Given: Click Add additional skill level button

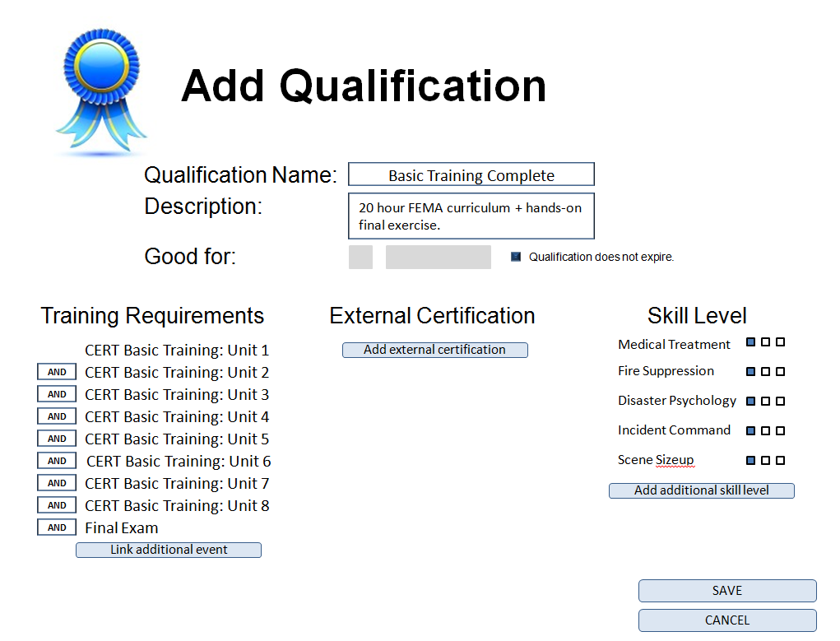Looking at the screenshot, I should coord(702,490).
